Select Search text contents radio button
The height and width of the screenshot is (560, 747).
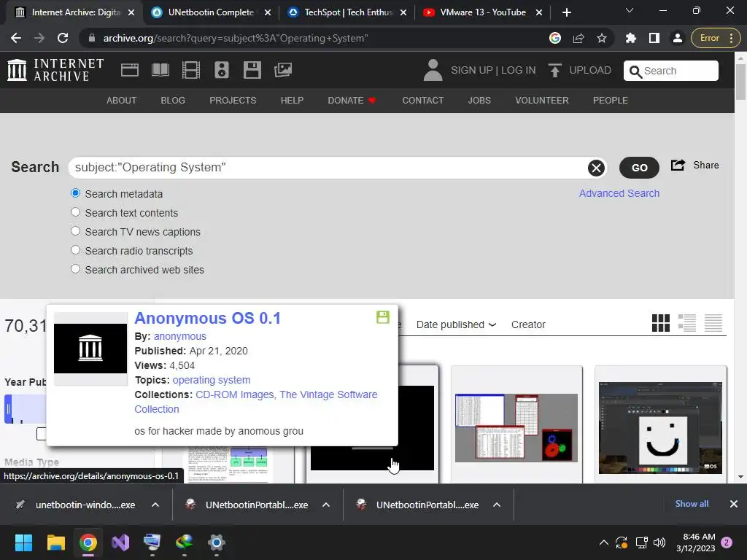tap(75, 212)
